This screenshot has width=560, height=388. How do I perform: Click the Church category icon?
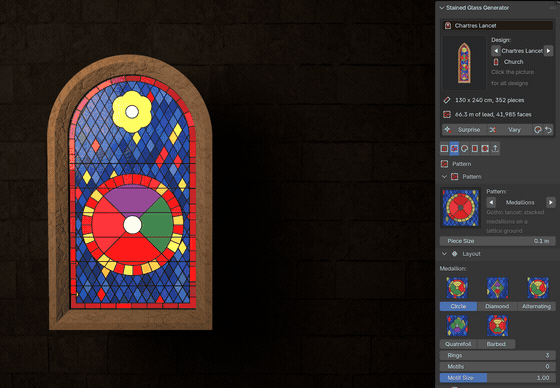coord(496,62)
